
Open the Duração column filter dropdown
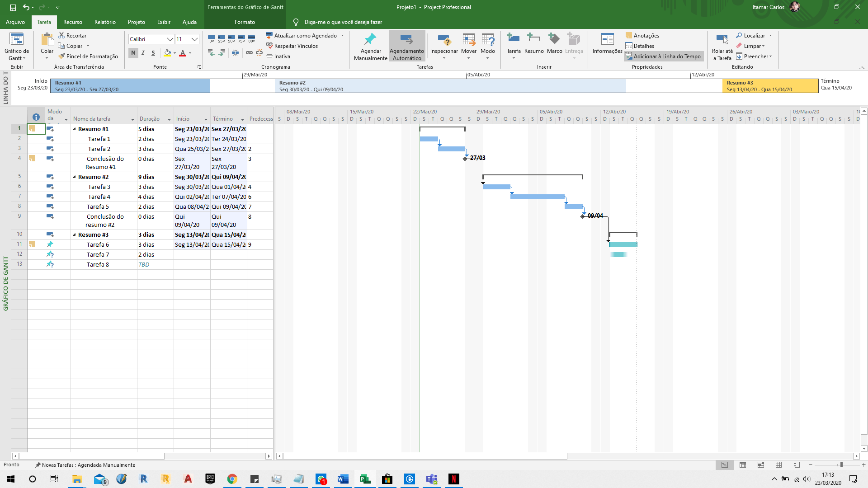point(169,119)
